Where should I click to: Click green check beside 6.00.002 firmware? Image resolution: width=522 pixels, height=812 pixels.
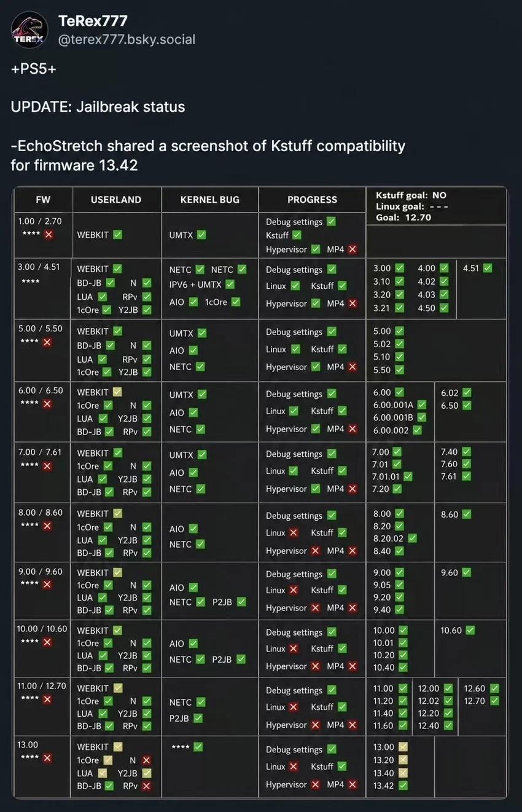418,430
